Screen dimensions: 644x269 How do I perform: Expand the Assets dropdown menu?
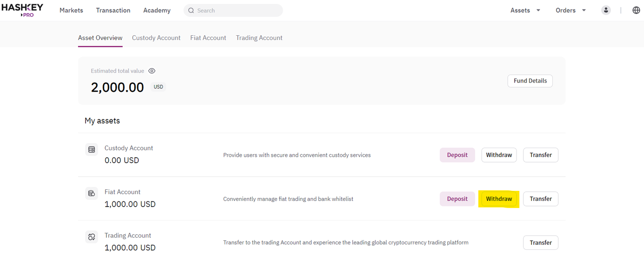coord(525,10)
